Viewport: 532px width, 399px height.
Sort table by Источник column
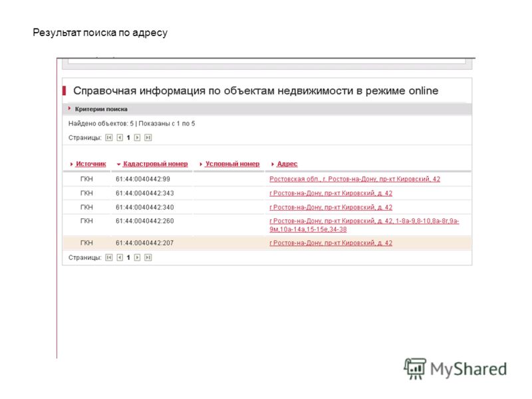(x=90, y=164)
